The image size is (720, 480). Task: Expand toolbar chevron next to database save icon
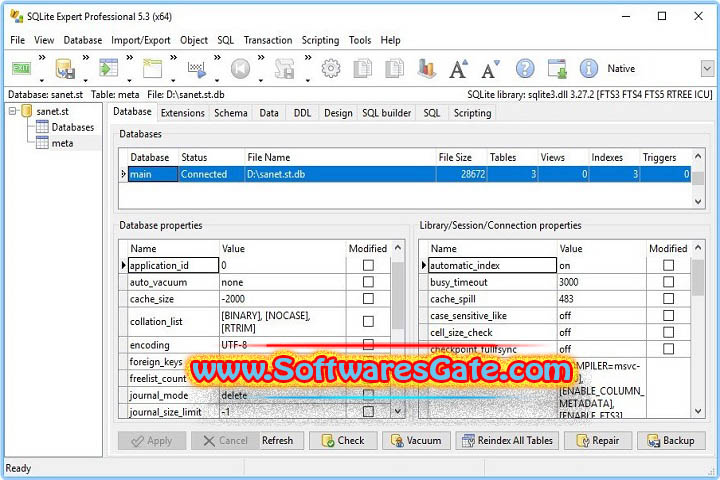click(x=85, y=58)
